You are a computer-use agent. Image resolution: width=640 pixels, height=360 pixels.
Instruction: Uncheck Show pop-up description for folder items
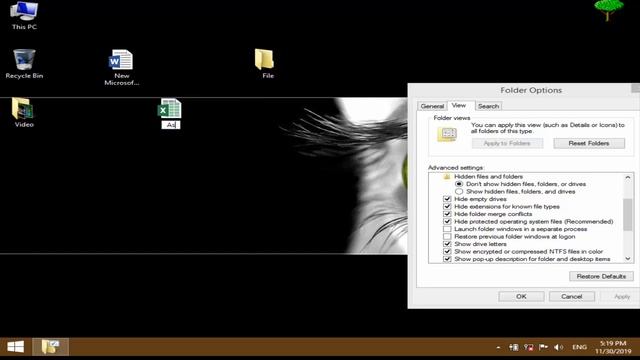(447, 259)
